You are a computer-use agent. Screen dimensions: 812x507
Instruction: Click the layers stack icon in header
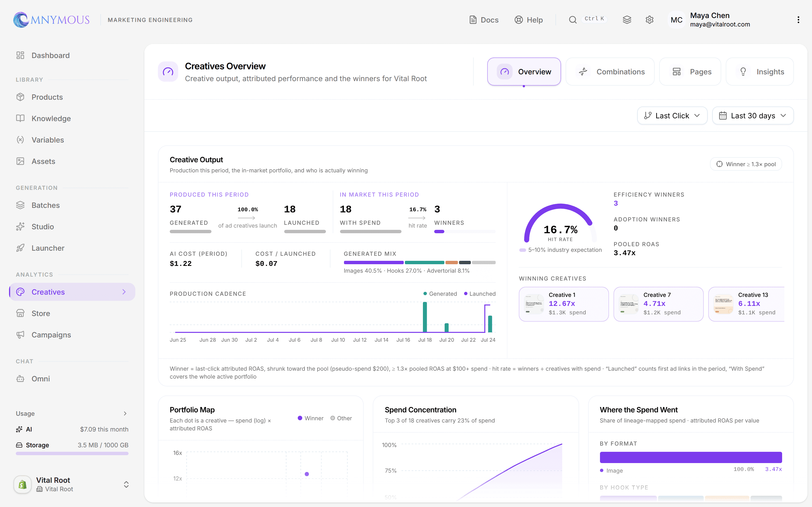[627, 20]
